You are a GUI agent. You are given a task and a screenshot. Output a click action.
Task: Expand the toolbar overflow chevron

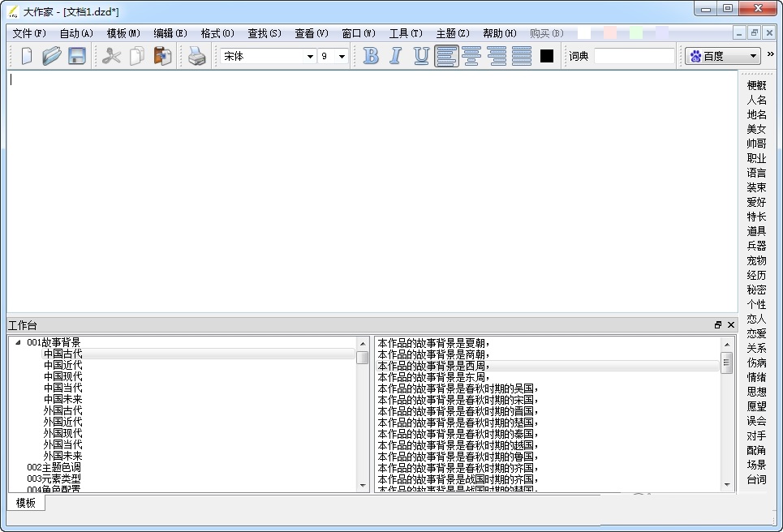click(x=771, y=54)
